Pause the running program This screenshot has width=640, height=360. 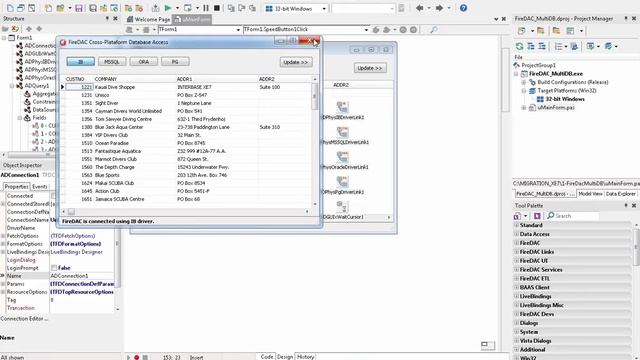point(206,8)
